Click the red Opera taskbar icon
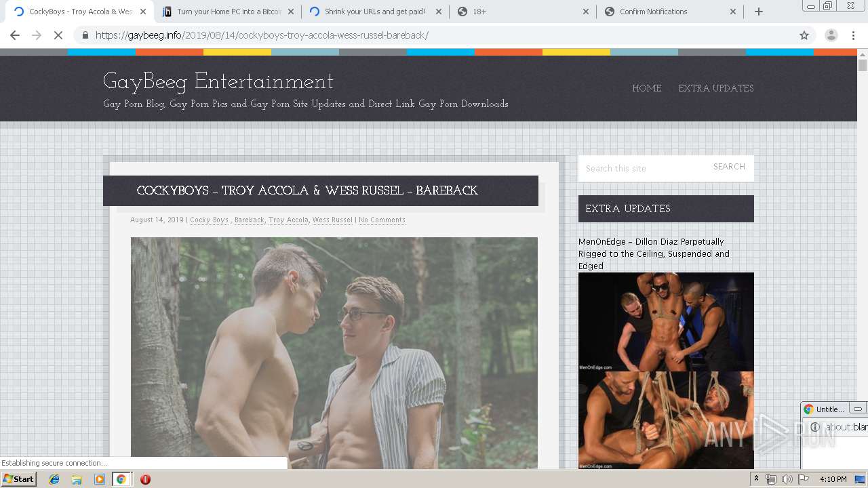This screenshot has height=488, width=868. [x=145, y=479]
